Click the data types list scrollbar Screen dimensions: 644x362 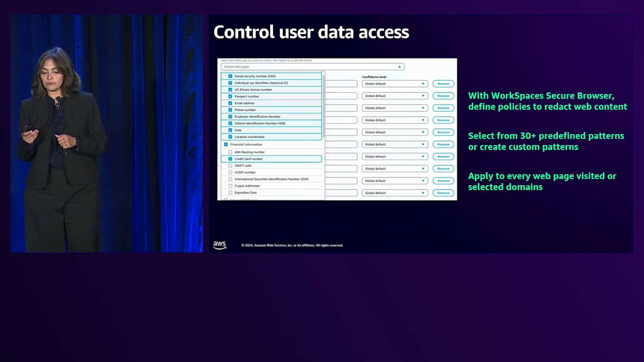click(x=324, y=107)
